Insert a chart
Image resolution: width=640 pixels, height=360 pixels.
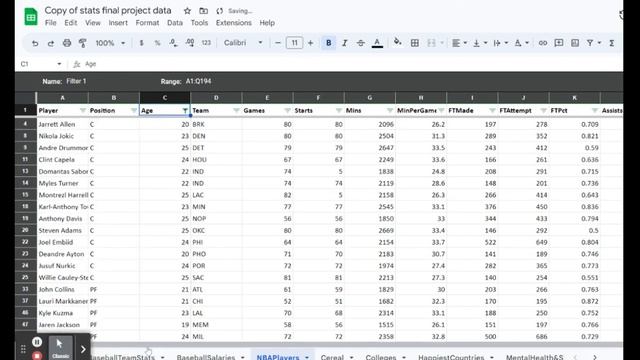pos(575,43)
